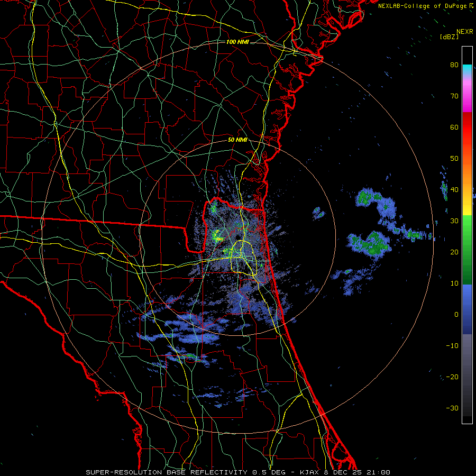The height and width of the screenshot is (476, 476).
Task: Click the -10 dBZ scale value
Action: click(x=452, y=346)
